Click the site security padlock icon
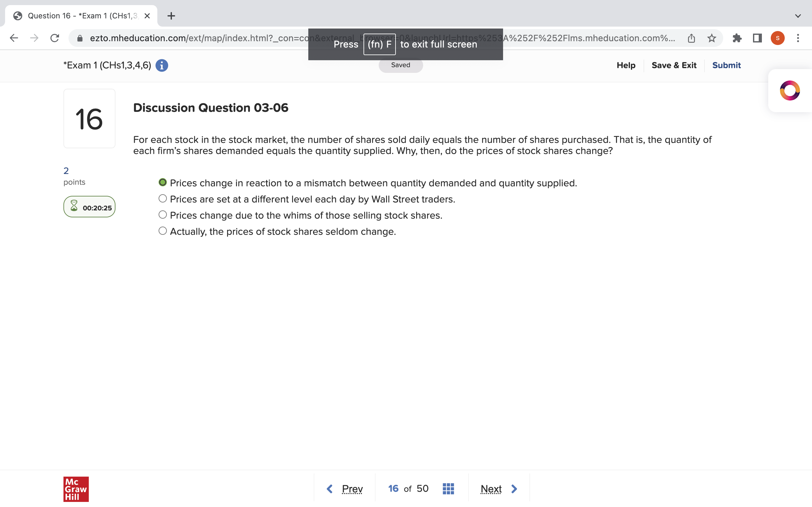This screenshot has height=507, width=812. [x=80, y=38]
